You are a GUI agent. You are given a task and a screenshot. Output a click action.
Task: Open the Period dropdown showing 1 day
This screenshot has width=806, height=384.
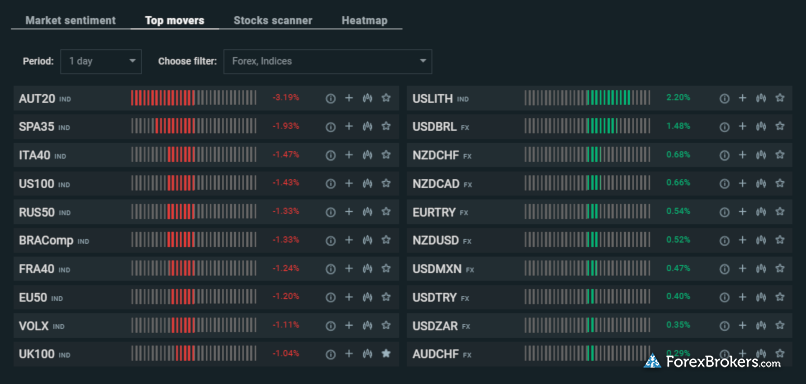click(101, 61)
